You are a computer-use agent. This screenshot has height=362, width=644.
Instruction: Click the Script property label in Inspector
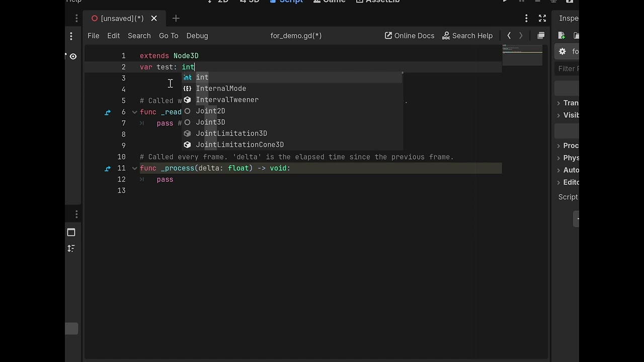pos(568,197)
